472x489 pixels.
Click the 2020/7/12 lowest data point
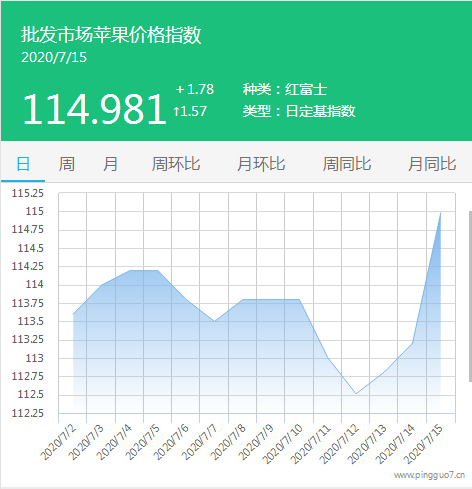(x=356, y=394)
